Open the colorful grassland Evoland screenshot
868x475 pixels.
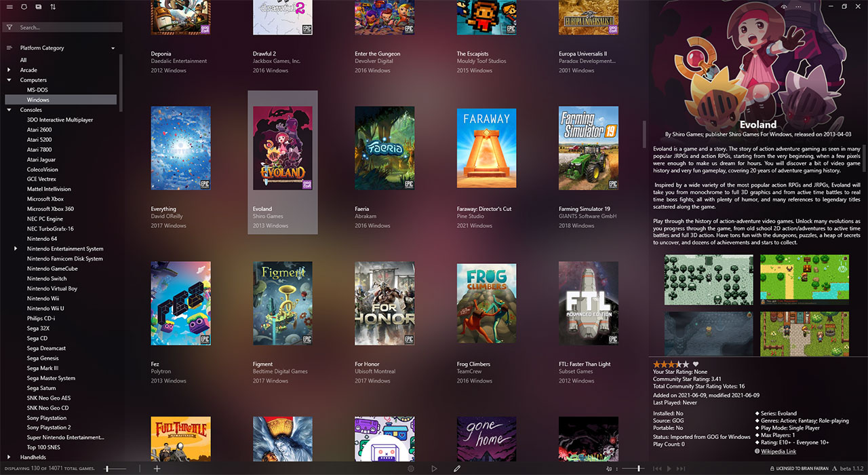pyautogui.click(x=804, y=280)
